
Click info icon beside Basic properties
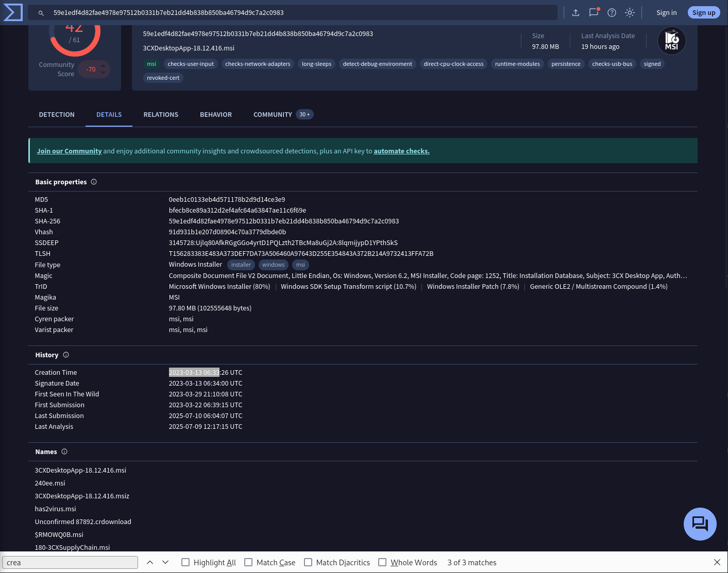[x=94, y=182]
